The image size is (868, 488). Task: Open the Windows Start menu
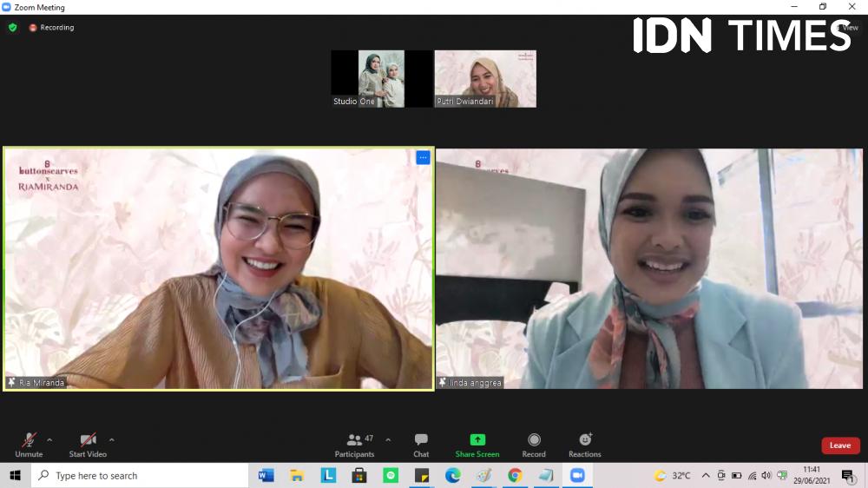pyautogui.click(x=15, y=476)
